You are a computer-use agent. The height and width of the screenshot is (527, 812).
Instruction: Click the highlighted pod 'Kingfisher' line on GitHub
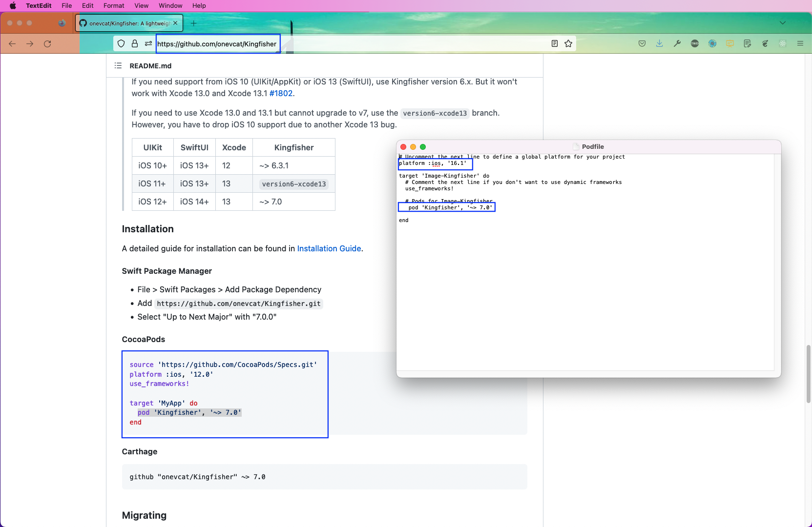[189, 412]
